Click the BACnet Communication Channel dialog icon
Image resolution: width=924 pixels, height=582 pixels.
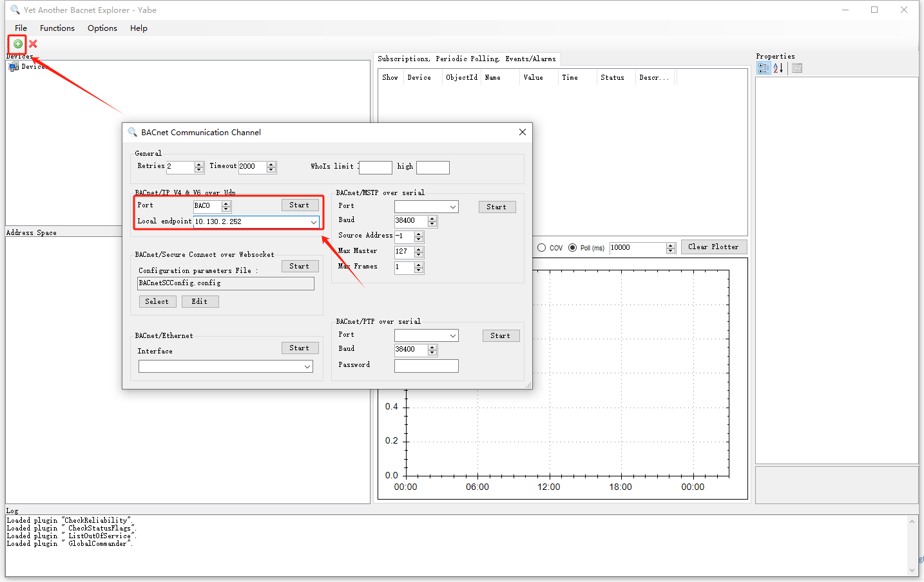coord(133,132)
